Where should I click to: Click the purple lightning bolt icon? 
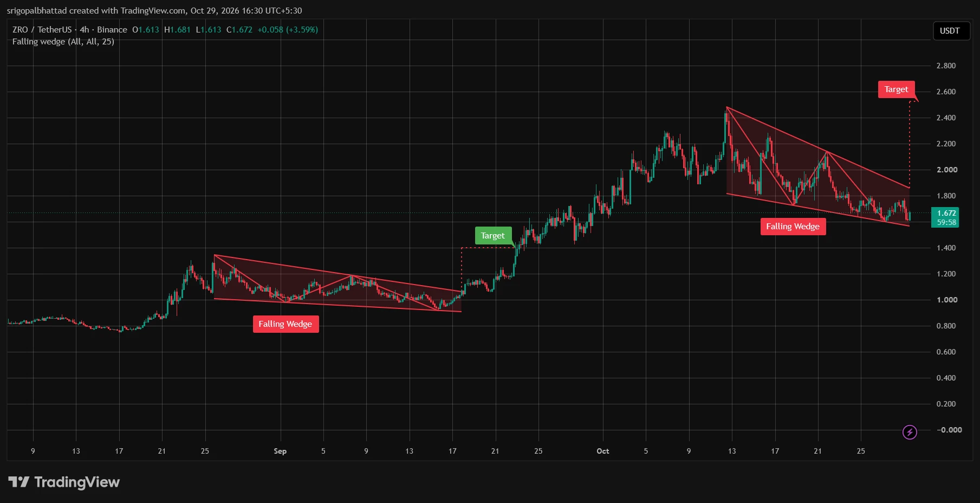[910, 432]
